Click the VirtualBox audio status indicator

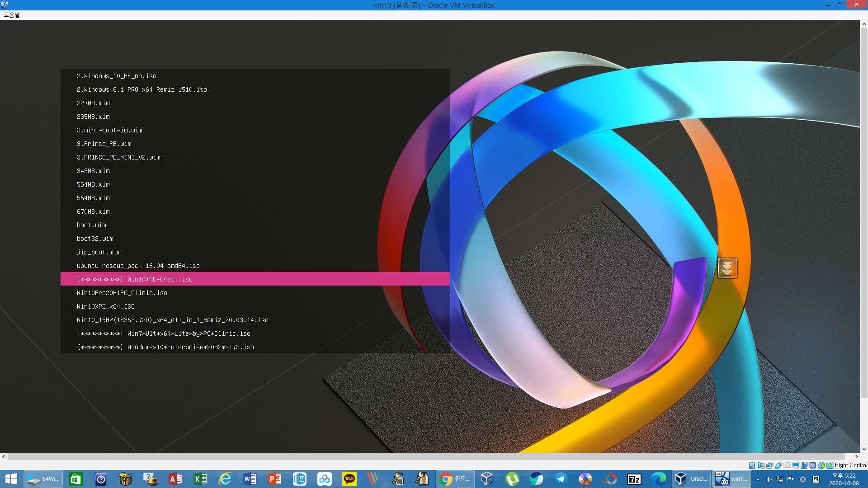(x=761, y=465)
